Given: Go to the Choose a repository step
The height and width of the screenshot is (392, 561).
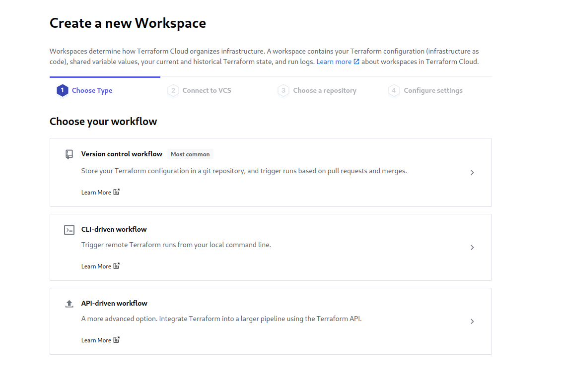Looking at the screenshot, I should coord(324,90).
